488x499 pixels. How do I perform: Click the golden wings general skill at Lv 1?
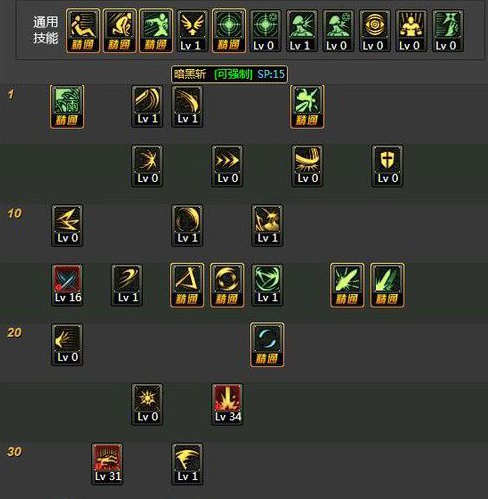(x=192, y=31)
